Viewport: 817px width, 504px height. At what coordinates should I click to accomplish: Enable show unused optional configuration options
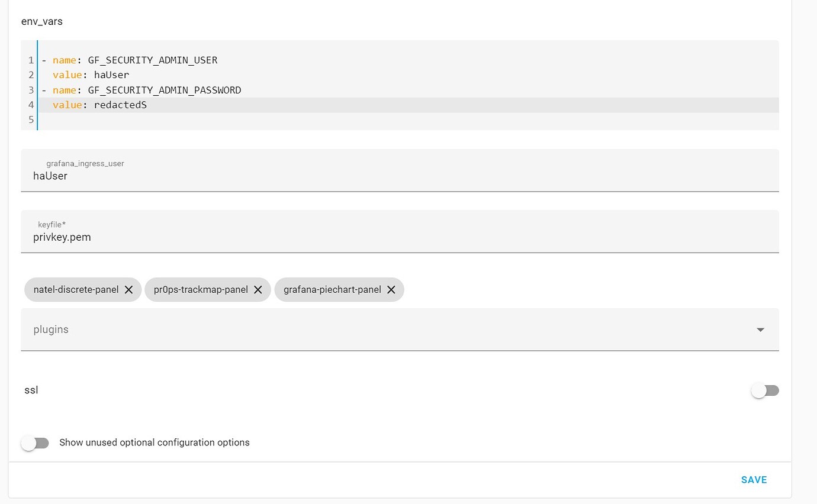tap(36, 442)
